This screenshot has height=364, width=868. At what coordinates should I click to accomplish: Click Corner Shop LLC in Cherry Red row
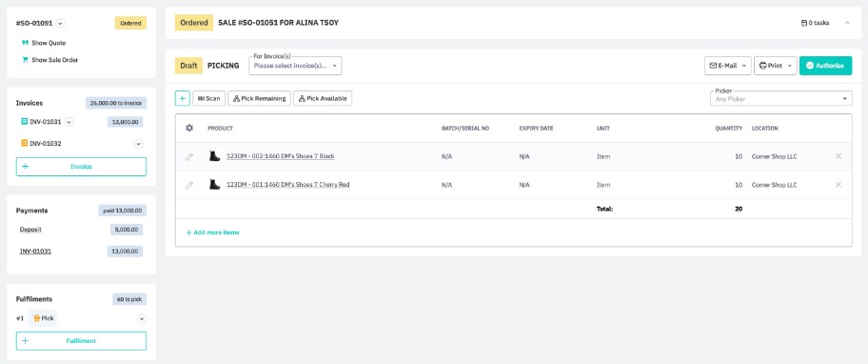pos(774,185)
